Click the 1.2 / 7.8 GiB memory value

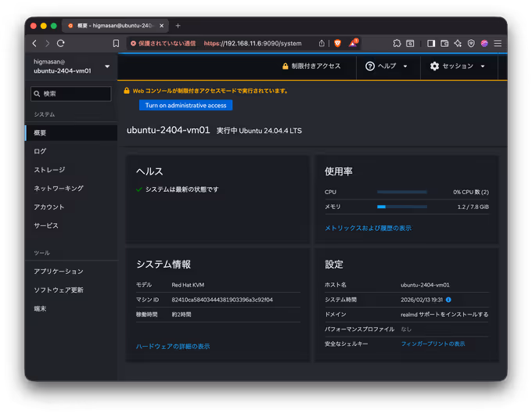(x=473, y=207)
